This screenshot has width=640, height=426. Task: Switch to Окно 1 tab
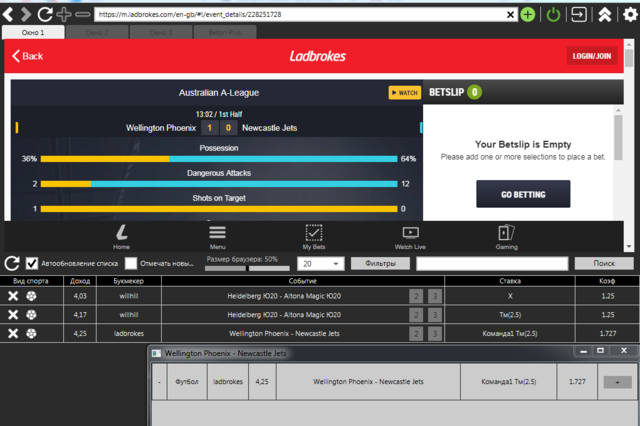pos(33,32)
